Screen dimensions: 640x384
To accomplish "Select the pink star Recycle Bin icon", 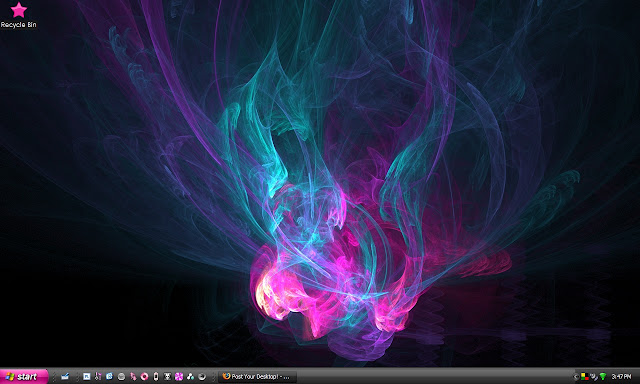I will tap(18, 10).
